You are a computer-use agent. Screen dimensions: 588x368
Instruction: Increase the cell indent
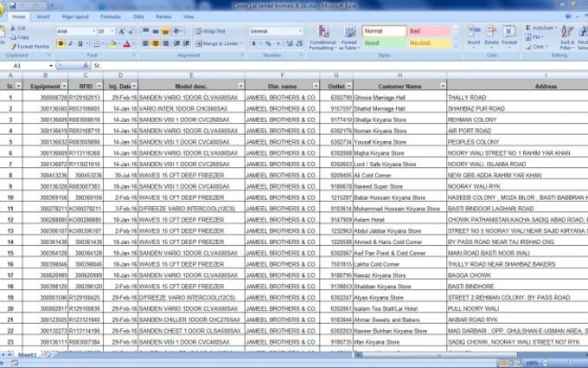(186, 43)
